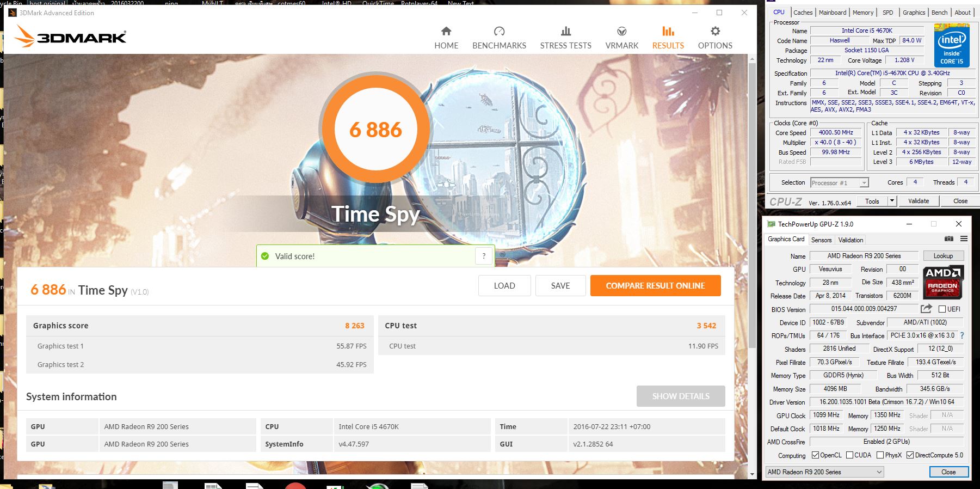Expand the Tools dropdown arrow in CPU-Z
Screen dimensions: 980x489
tap(892, 201)
